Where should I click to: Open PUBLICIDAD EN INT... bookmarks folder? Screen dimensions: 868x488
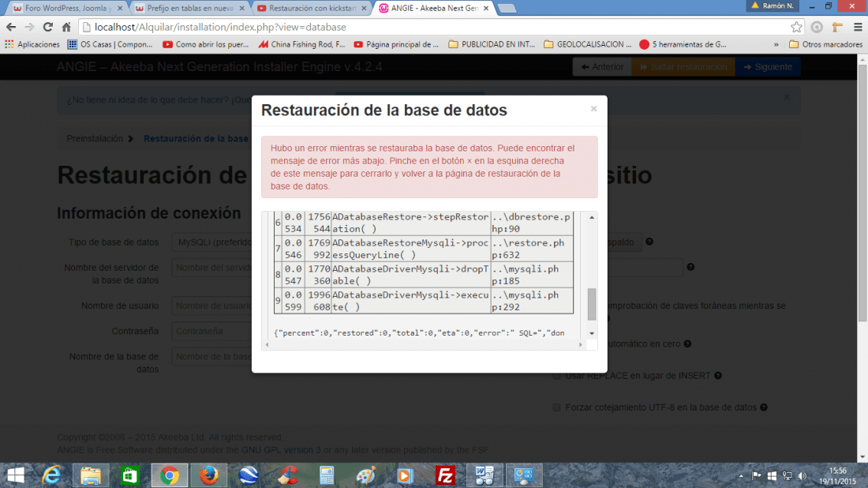coord(492,44)
